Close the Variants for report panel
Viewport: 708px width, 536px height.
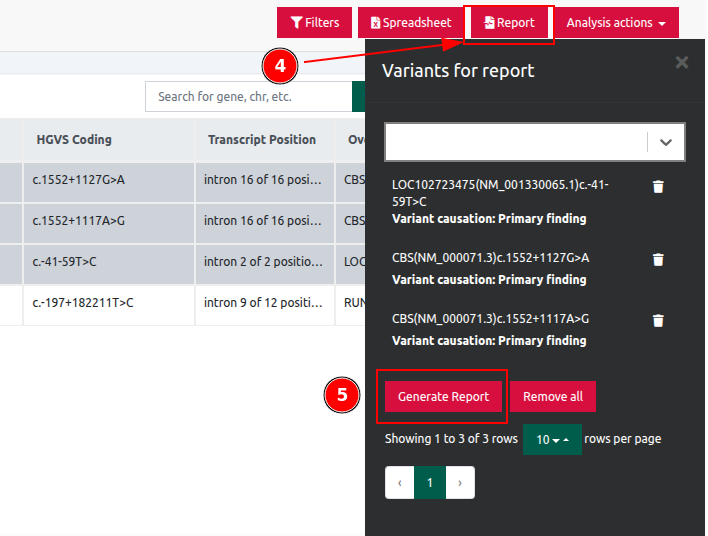(x=682, y=63)
